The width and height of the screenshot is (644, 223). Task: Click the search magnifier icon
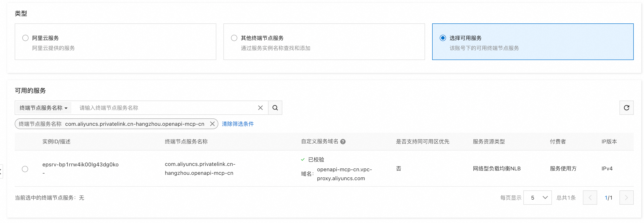point(275,108)
